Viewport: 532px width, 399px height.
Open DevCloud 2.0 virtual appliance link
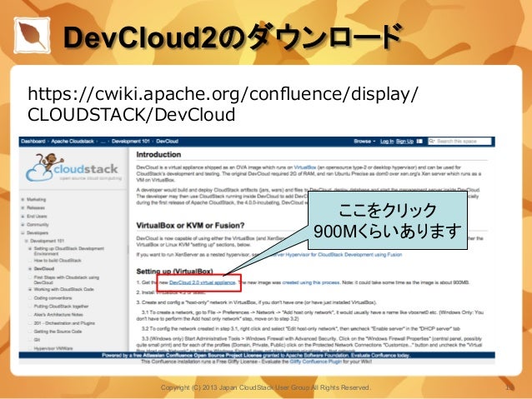click(203, 282)
